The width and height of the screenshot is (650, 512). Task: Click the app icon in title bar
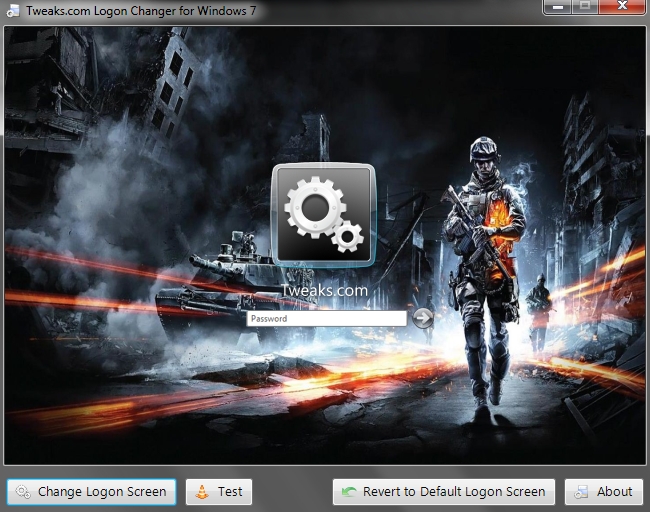[x=13, y=10]
